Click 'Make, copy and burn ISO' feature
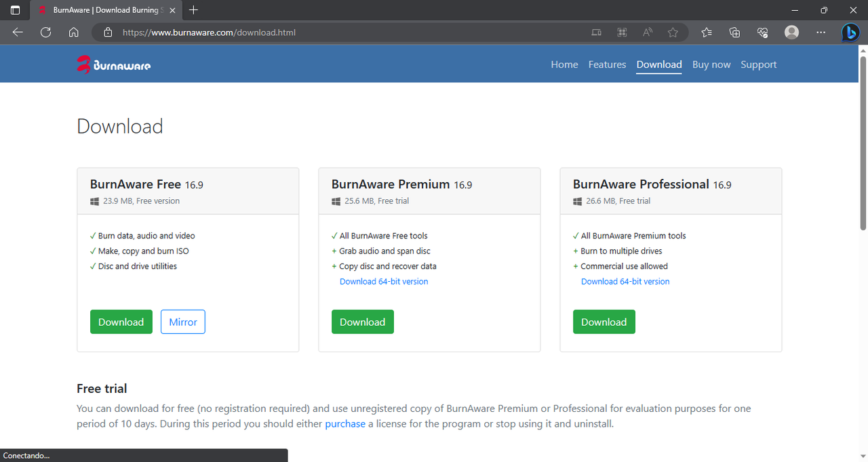Screen dimensions: 868x462 pyautogui.click(x=144, y=251)
